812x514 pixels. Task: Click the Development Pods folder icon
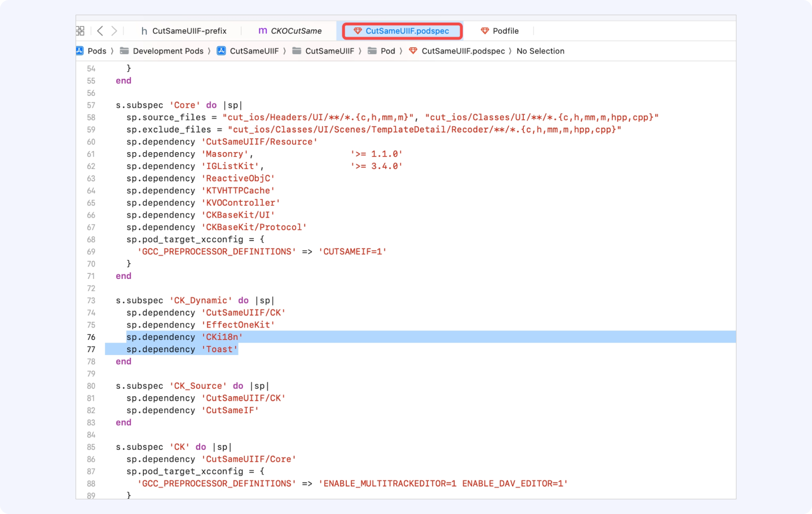coord(125,51)
